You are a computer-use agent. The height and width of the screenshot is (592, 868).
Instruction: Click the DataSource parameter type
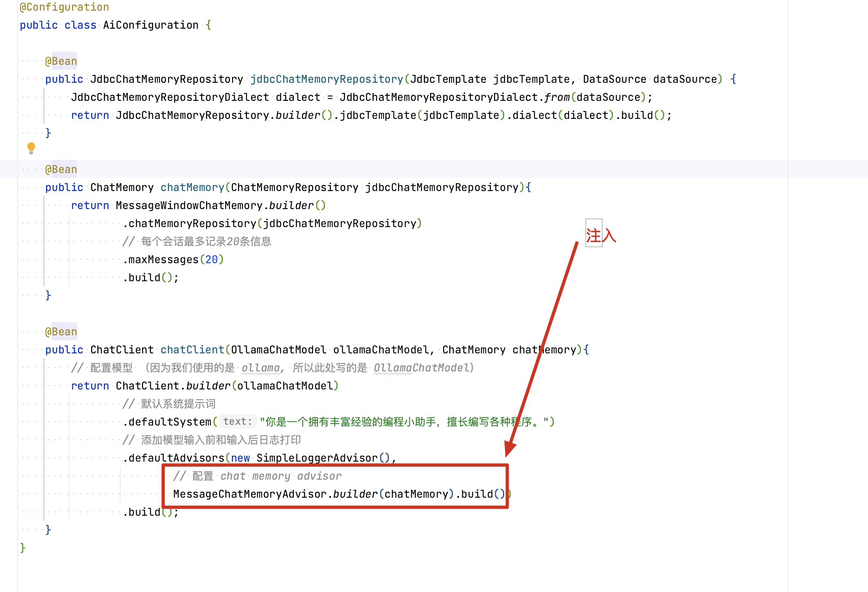pyautogui.click(x=614, y=79)
